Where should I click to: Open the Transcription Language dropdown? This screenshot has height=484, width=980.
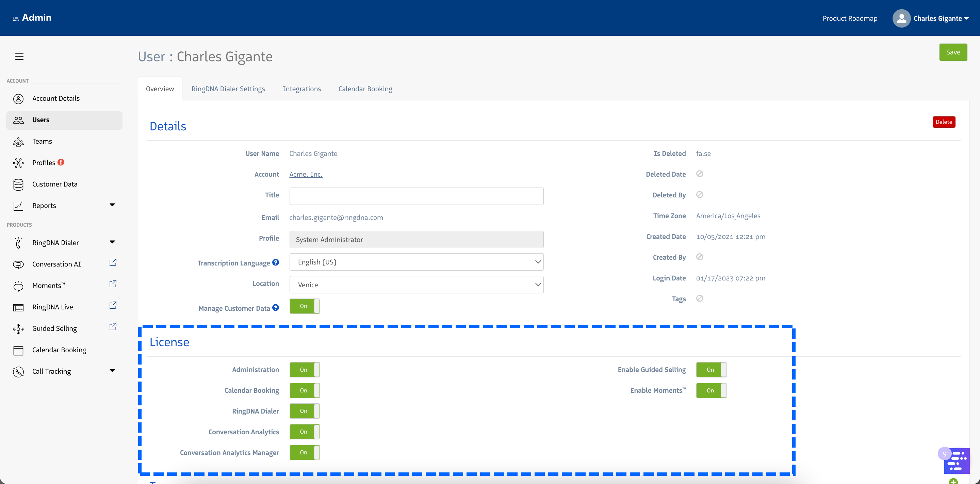[416, 262]
